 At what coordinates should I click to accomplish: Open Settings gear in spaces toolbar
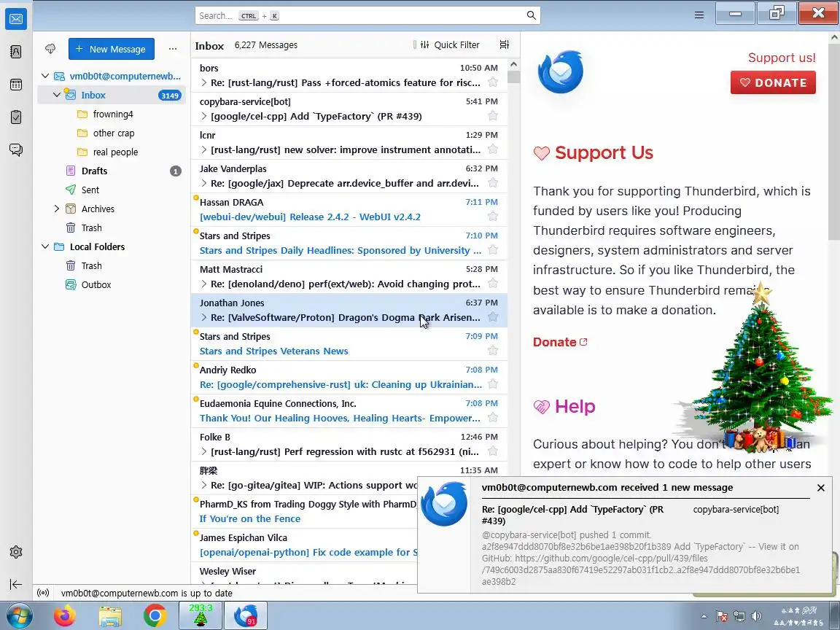[x=16, y=552]
